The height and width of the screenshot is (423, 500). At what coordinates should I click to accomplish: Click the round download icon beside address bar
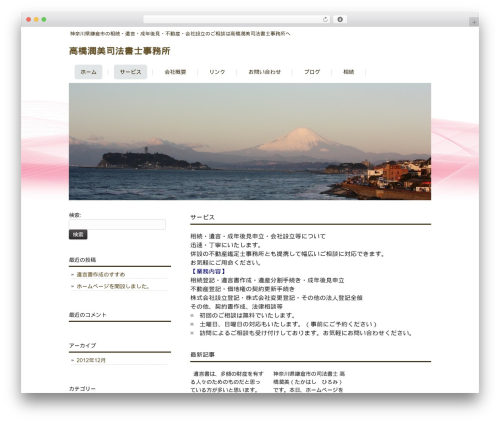point(340,19)
